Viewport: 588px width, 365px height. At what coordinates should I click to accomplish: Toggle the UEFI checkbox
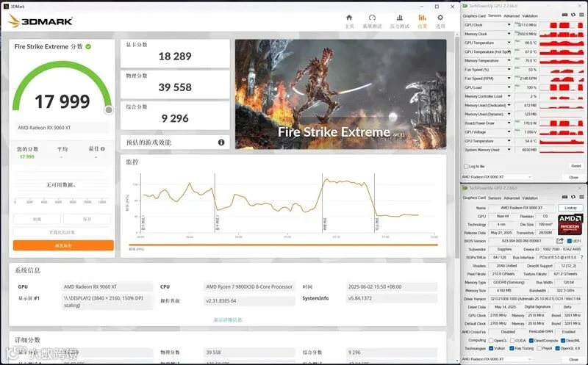click(569, 241)
